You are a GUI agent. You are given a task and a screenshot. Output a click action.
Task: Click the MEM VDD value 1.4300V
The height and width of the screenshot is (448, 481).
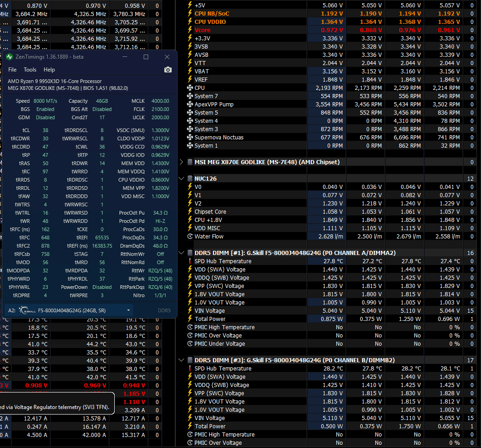pyautogui.click(x=160, y=163)
